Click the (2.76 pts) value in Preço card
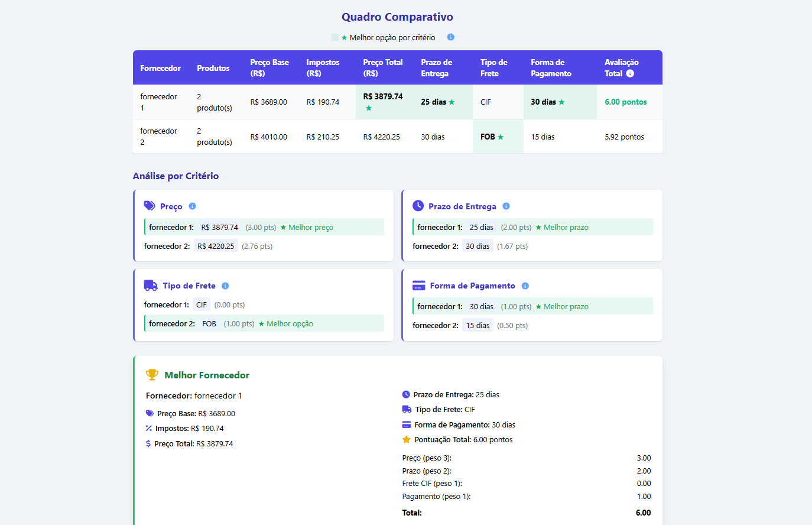This screenshot has width=812, height=525. 257,247
